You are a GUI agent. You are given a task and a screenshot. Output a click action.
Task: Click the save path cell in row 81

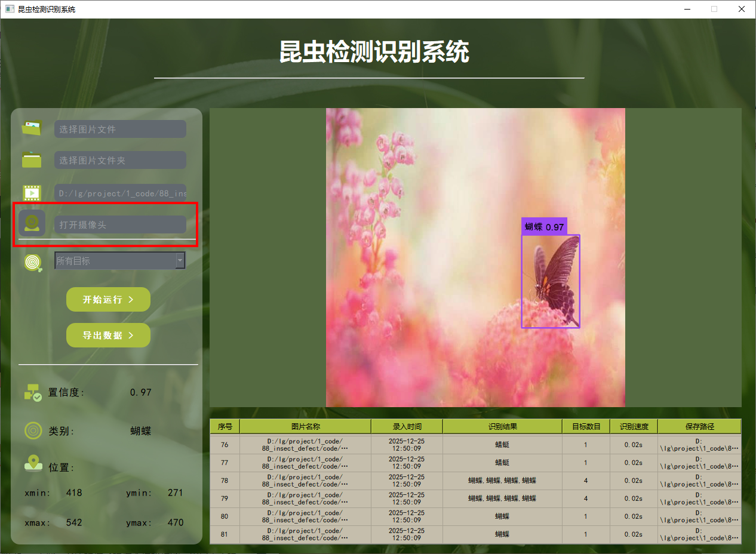[x=699, y=534]
